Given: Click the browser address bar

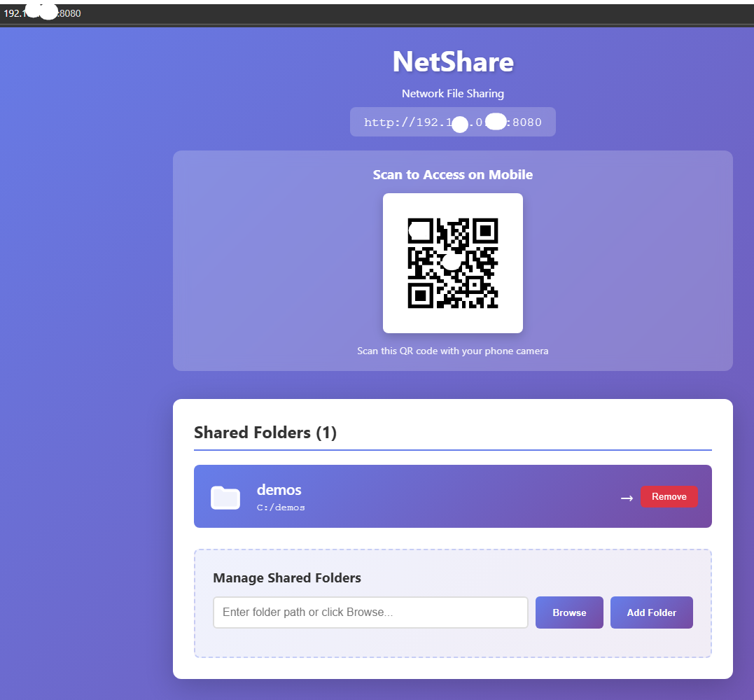Looking at the screenshot, I should coord(377,13).
